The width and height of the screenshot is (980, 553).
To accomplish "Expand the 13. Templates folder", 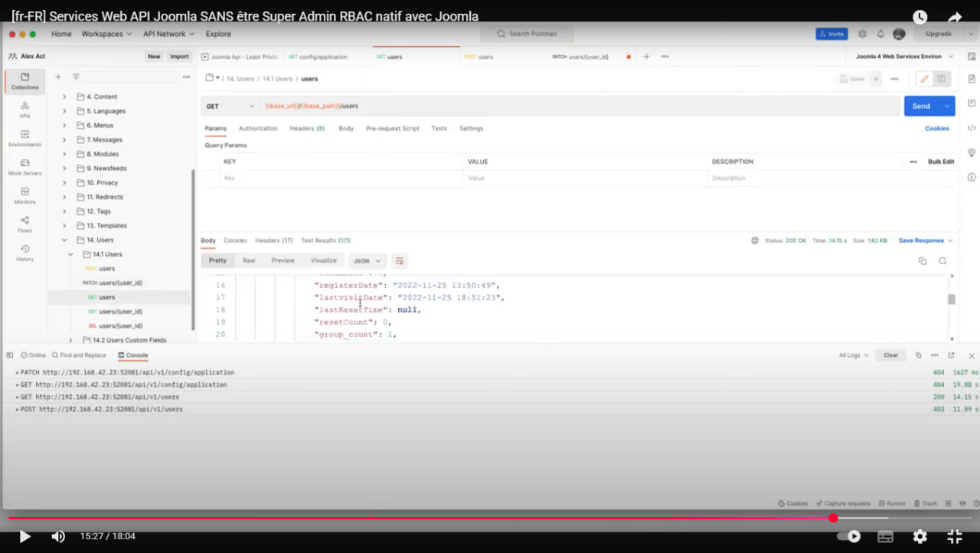I will click(x=64, y=226).
